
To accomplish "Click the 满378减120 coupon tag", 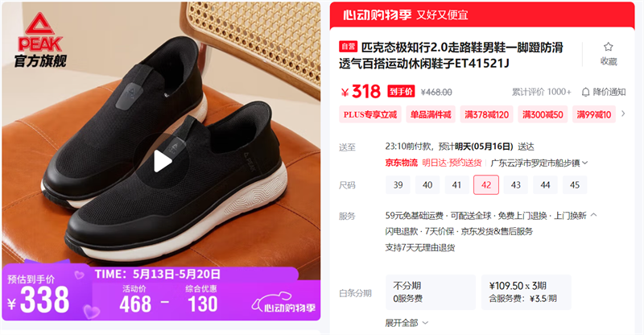I will point(486,114).
